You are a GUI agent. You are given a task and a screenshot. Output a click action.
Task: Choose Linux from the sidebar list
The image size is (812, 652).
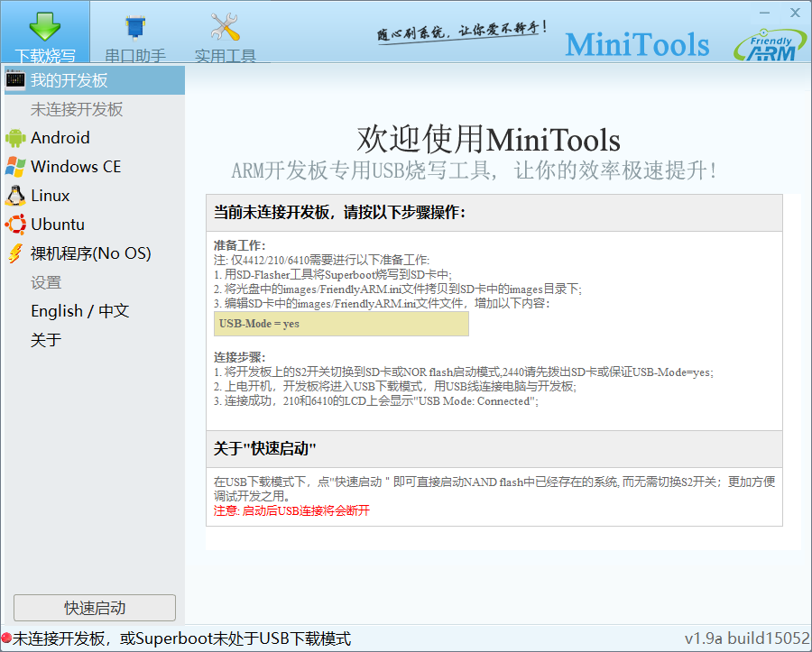click(x=95, y=196)
